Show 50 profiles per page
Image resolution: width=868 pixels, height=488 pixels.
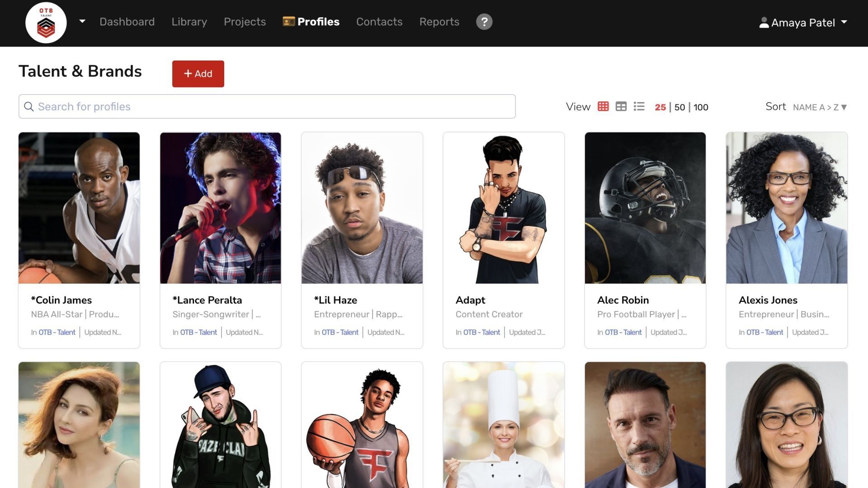point(679,108)
